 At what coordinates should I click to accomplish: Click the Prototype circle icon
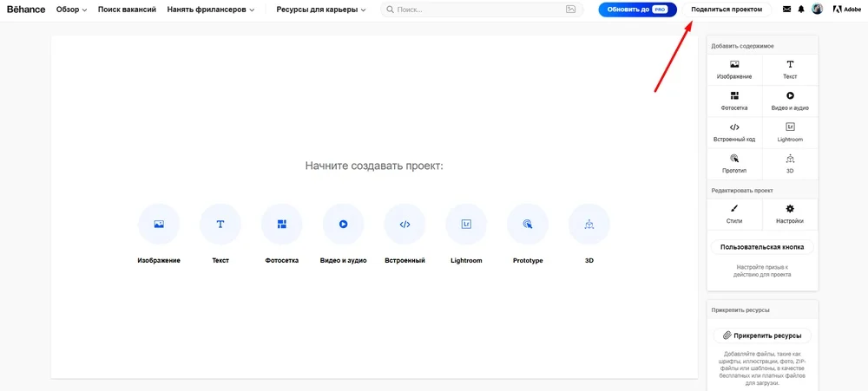[x=528, y=225]
